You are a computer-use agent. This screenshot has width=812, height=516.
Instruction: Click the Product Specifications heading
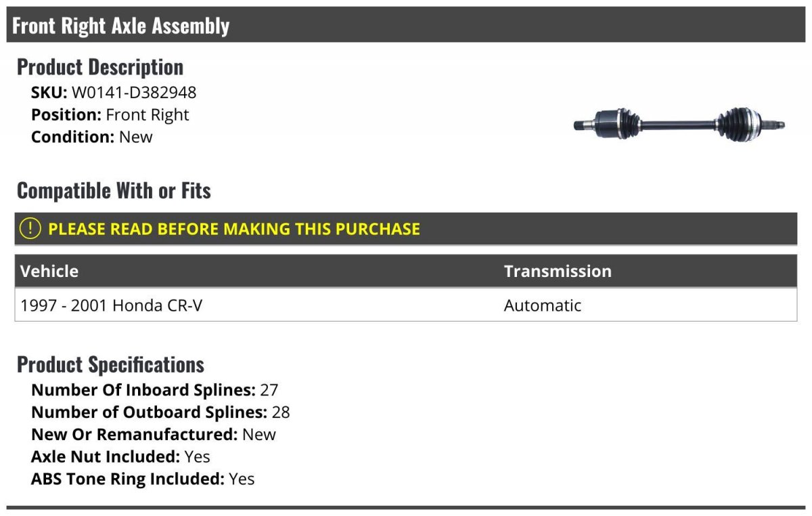pyautogui.click(x=110, y=364)
